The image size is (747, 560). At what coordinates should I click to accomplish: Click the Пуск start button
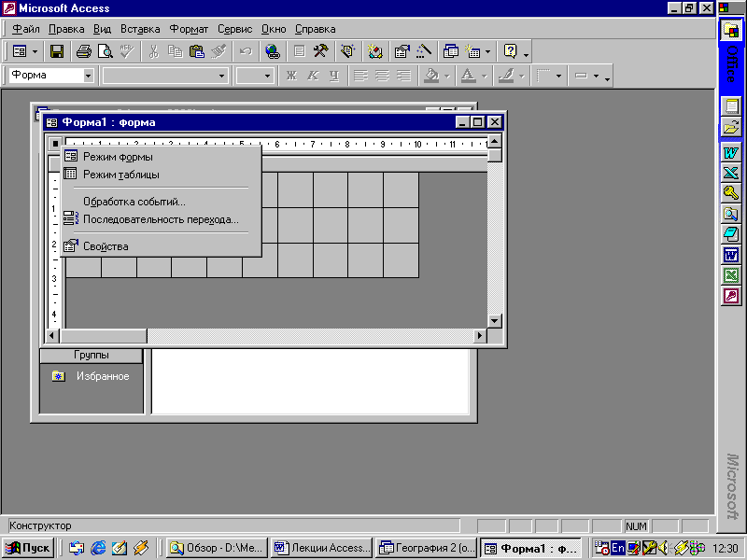[28, 548]
